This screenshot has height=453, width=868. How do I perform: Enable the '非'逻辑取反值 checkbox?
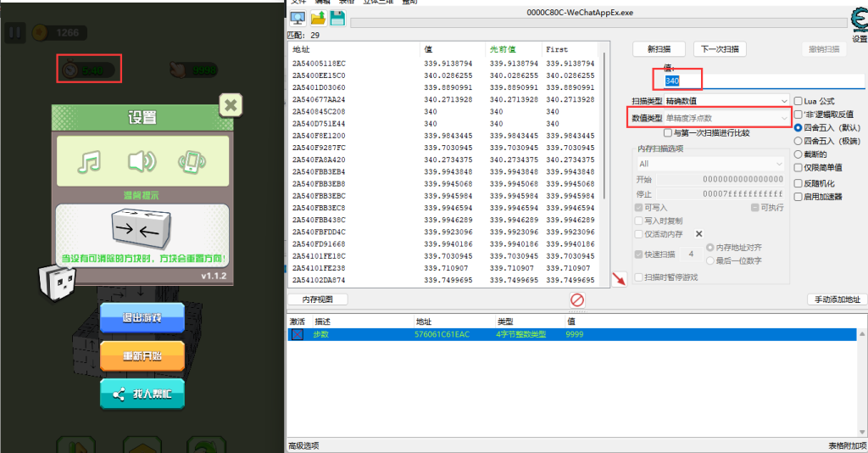coord(798,114)
